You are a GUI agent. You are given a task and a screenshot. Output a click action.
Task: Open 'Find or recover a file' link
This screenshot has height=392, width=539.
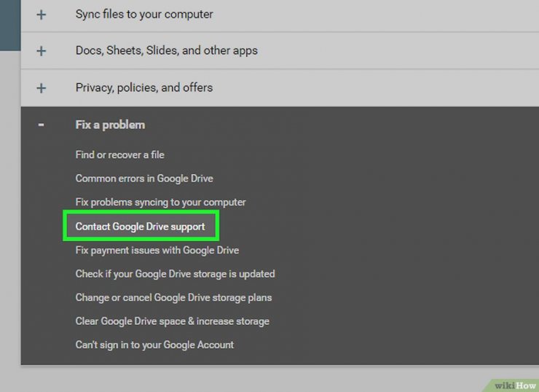(119, 154)
